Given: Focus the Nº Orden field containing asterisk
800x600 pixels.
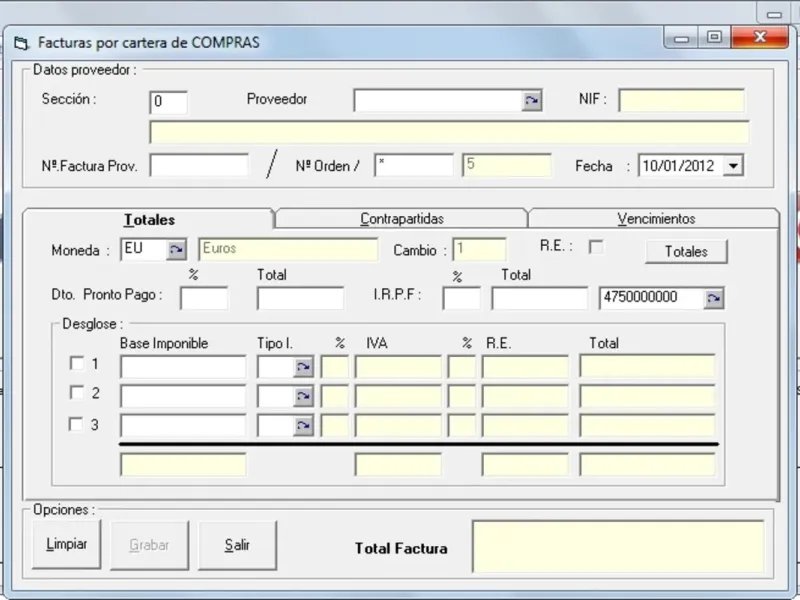Looking at the screenshot, I should point(413,166).
